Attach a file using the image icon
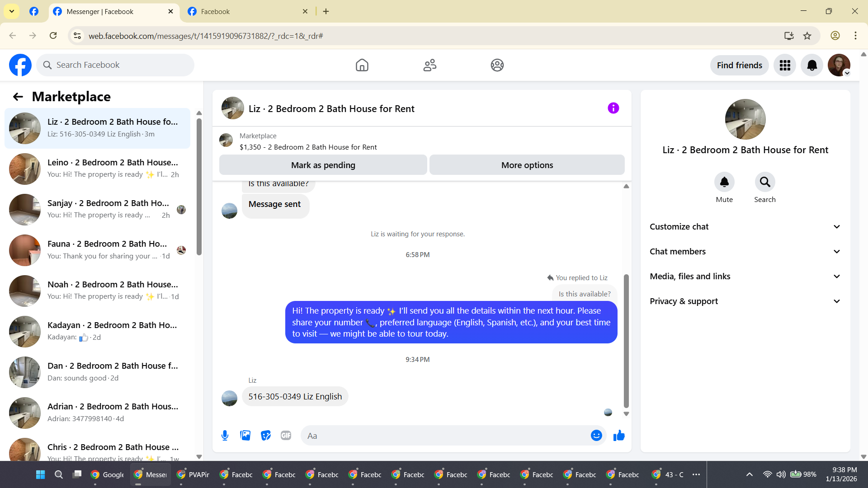 [245, 436]
